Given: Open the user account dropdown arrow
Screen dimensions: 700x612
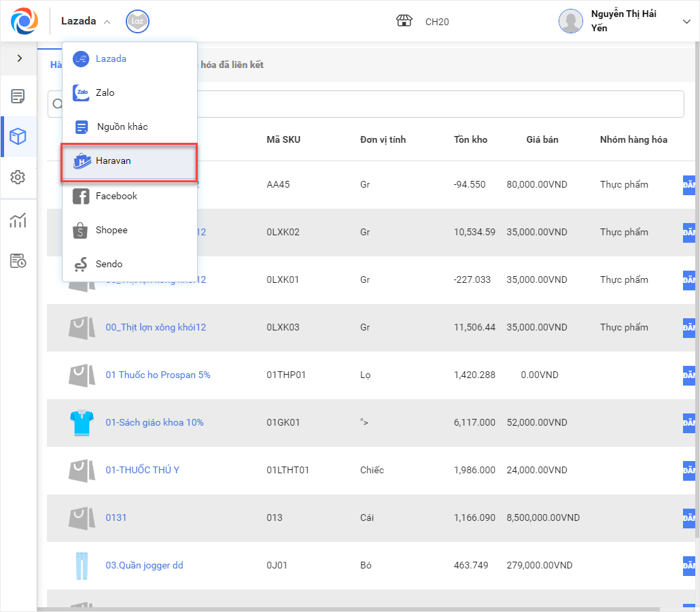Looking at the screenshot, I should click(x=686, y=22).
